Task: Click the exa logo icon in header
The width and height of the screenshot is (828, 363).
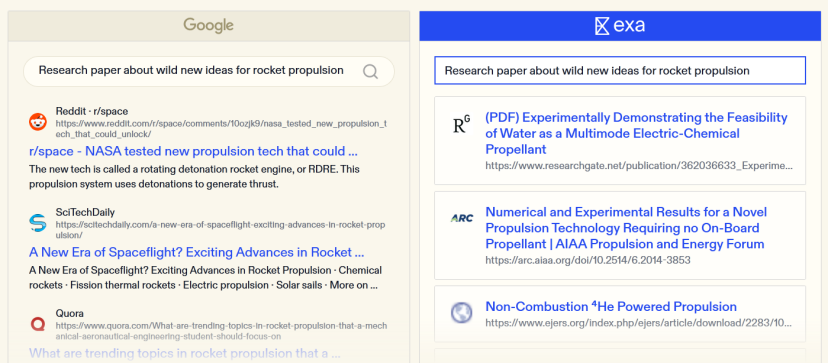Action: (x=602, y=26)
